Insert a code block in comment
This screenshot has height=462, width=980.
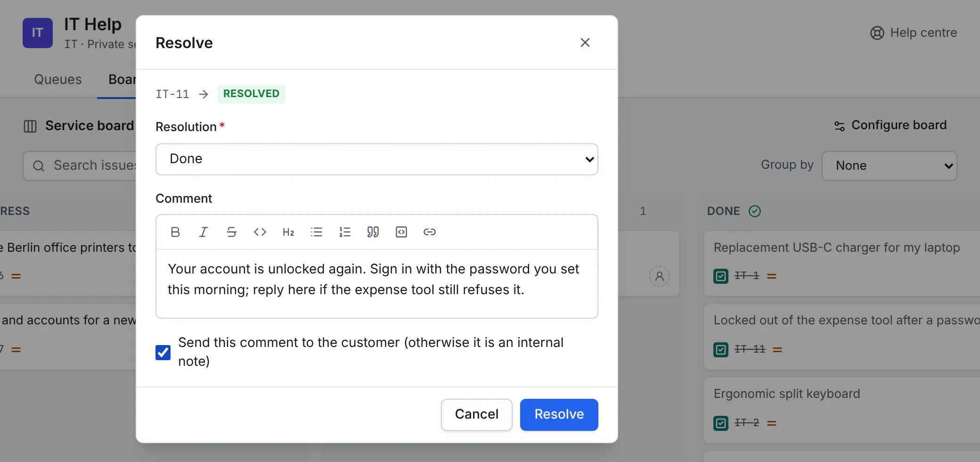pyautogui.click(x=401, y=232)
